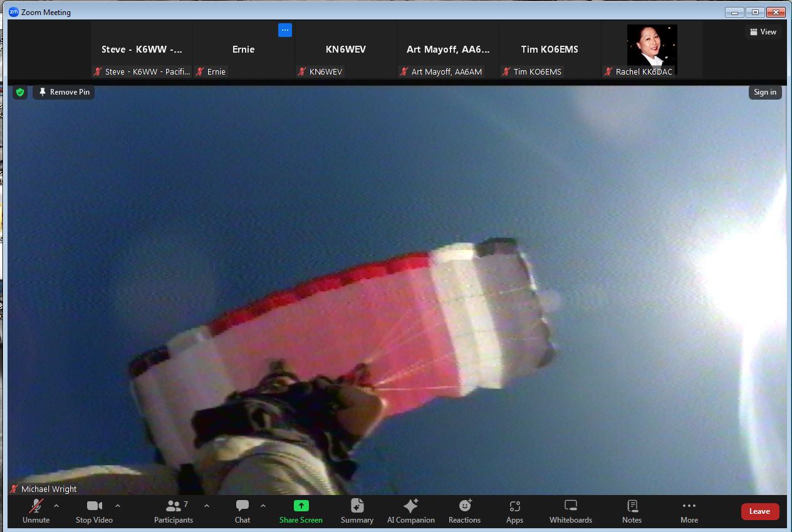Click the red Leave button
This screenshot has width=792, height=532.
click(x=759, y=511)
